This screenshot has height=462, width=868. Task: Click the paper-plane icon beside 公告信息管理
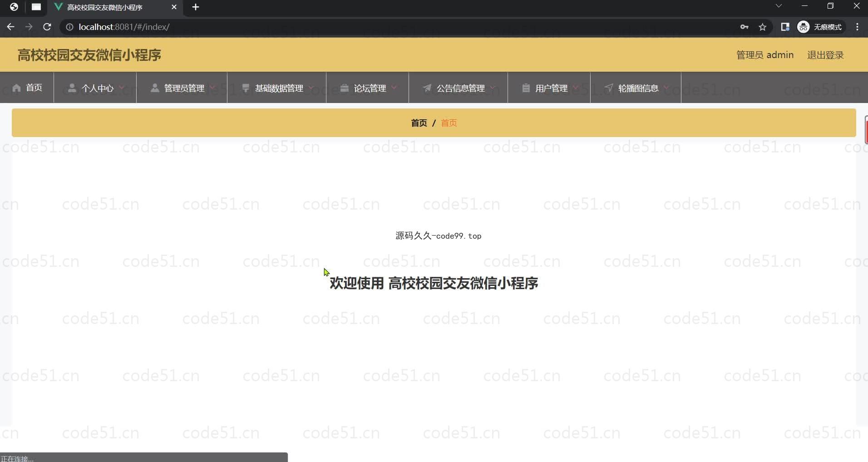(427, 88)
